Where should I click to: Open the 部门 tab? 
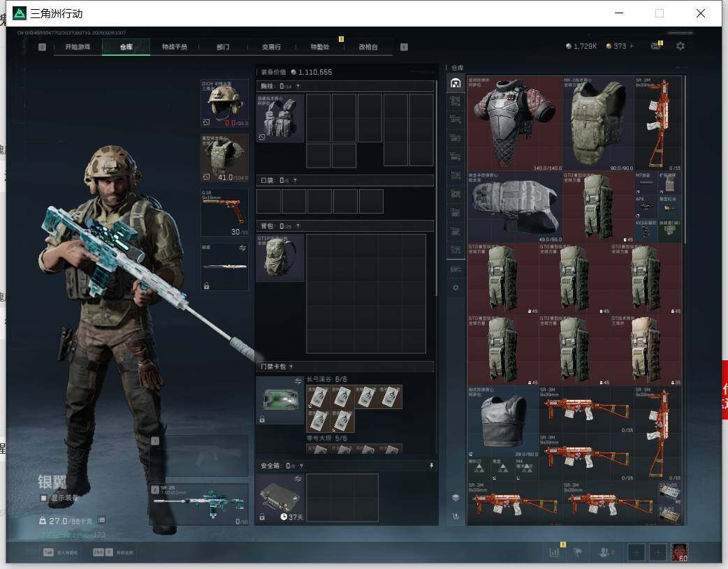tap(223, 47)
